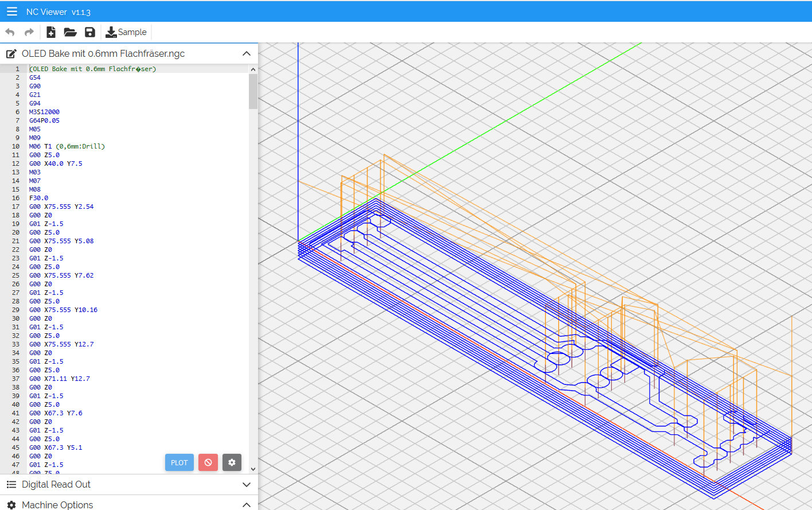
Task: Collapse the G-code editor panel
Action: click(x=247, y=54)
